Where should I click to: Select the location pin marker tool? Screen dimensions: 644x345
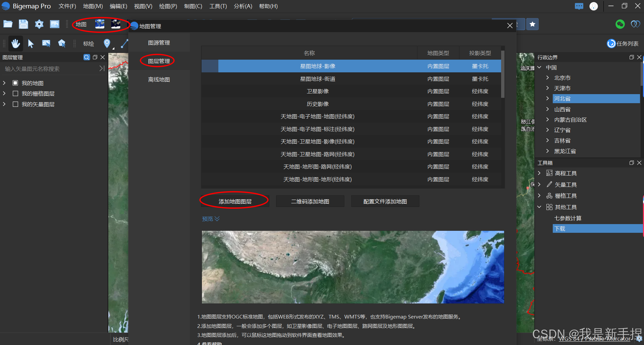[x=107, y=44]
